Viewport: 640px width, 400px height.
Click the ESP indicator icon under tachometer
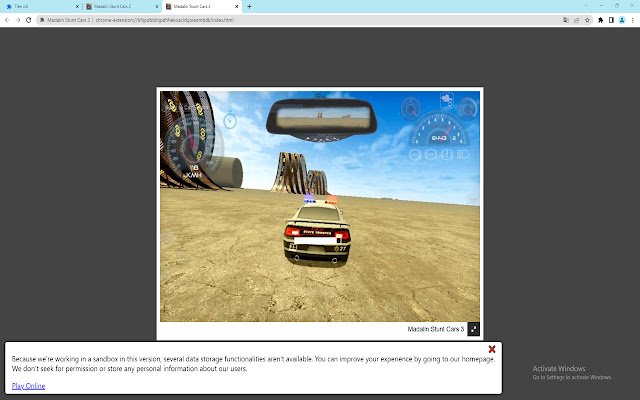pyautogui.click(x=431, y=155)
